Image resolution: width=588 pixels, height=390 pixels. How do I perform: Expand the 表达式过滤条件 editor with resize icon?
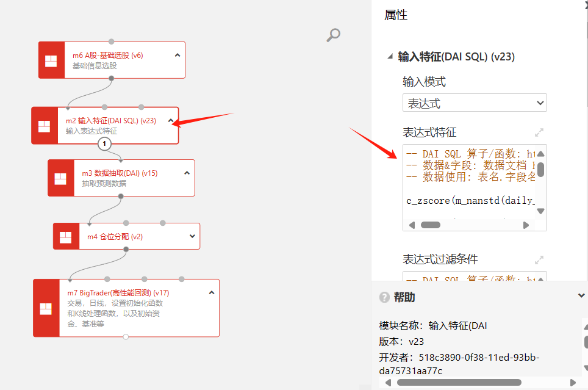(x=539, y=259)
